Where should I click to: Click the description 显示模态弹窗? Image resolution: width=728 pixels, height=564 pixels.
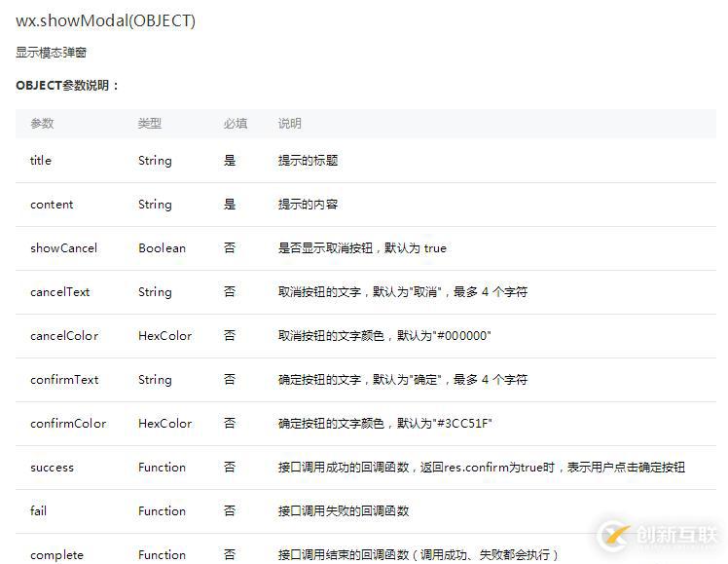click(x=51, y=53)
